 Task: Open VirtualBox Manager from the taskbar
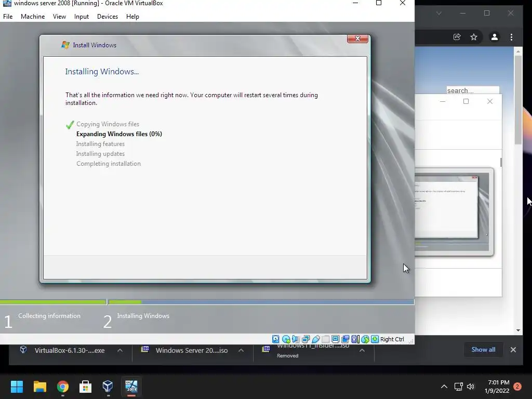click(x=108, y=387)
